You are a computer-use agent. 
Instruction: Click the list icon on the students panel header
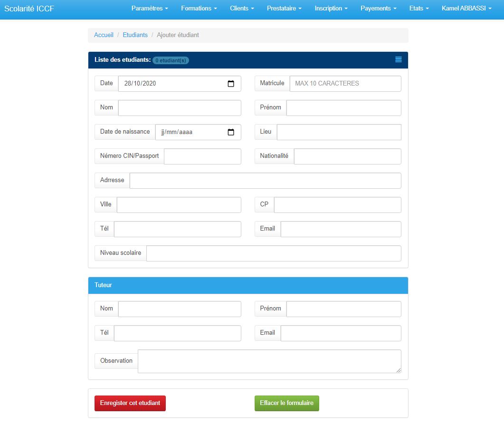(x=398, y=60)
